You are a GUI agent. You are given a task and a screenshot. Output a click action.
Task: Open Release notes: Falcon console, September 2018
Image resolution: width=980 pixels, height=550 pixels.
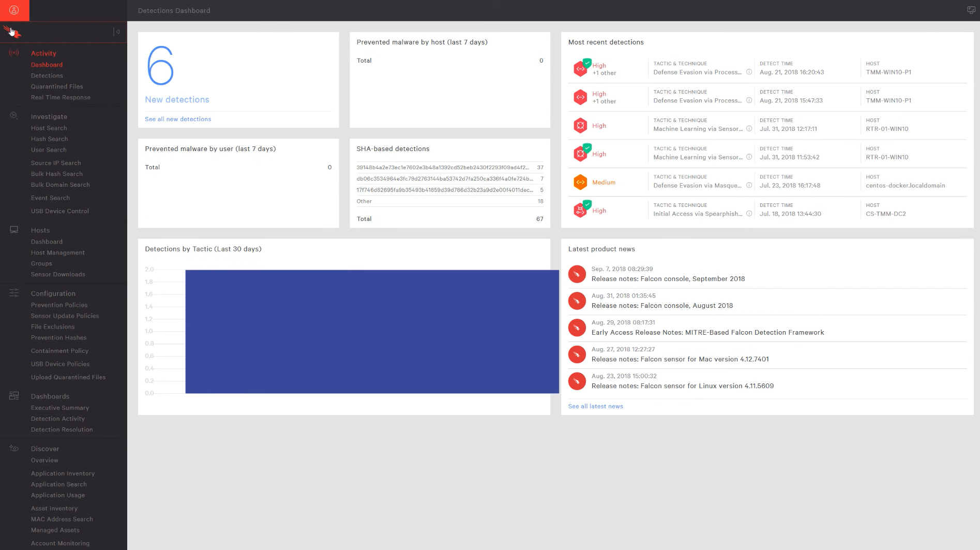tap(668, 279)
